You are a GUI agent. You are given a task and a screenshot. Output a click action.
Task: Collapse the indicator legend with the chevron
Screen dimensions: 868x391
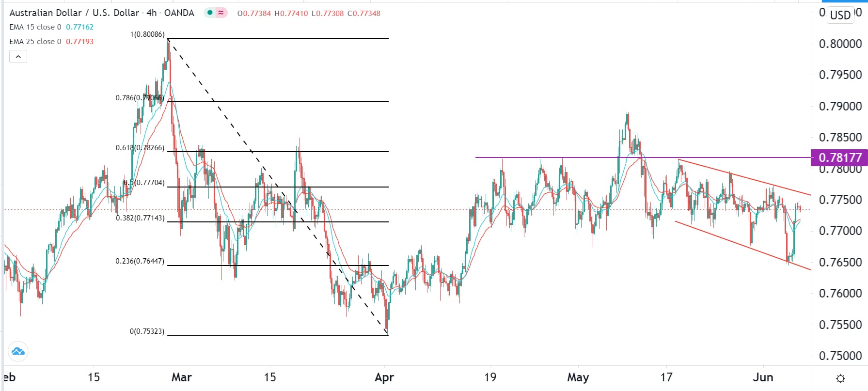click(x=18, y=57)
